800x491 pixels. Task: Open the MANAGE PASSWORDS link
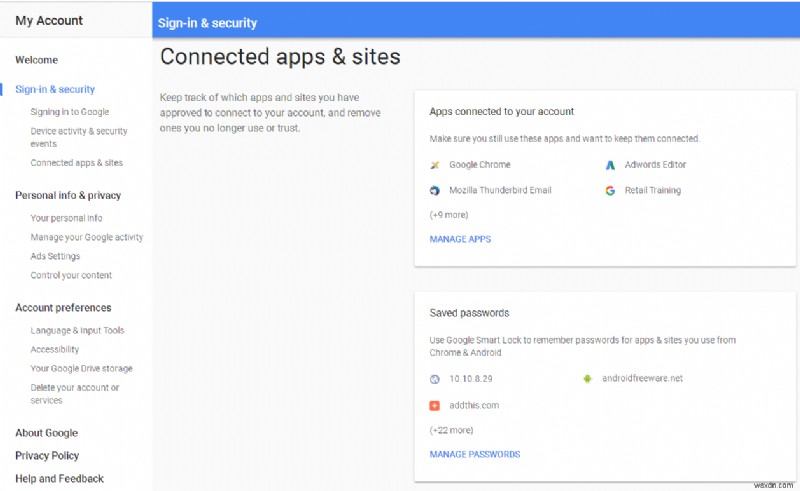[475, 454]
